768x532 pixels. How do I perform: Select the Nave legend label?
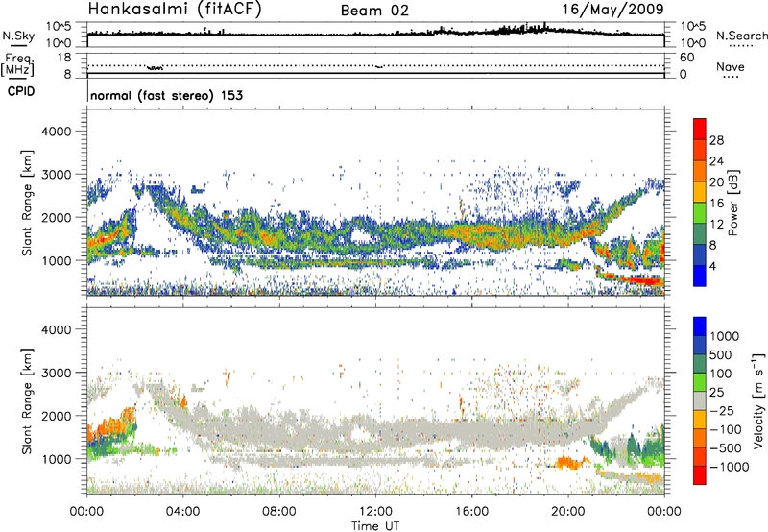(x=731, y=66)
